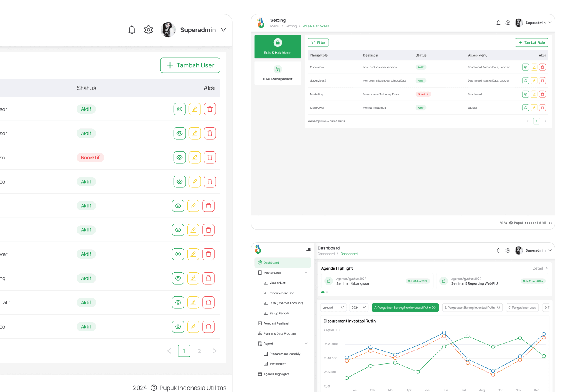Switch to tab B. Pengadaan Barang Investasi Rutin (A)
The width and height of the screenshot is (571, 392).
(472, 307)
